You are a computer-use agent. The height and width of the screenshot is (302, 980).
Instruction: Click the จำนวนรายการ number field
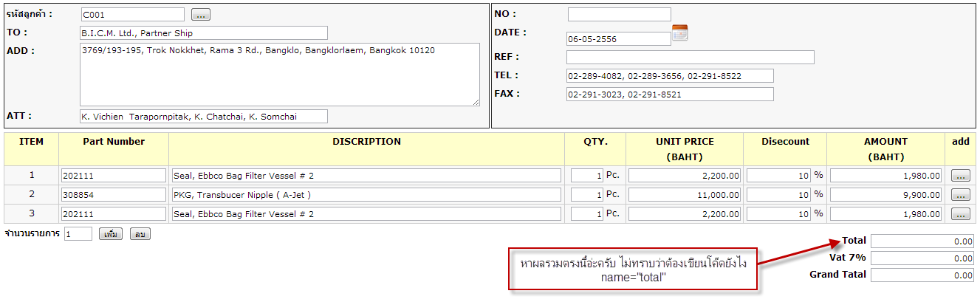pyautogui.click(x=78, y=234)
